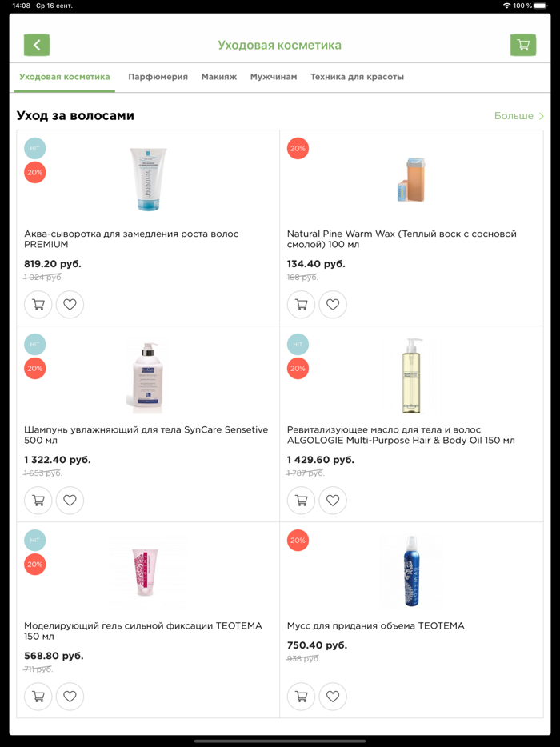Viewport: 560px width, 747px height.
Task: Add SynCare Sensetive shampoo to cart
Action: 38,500
